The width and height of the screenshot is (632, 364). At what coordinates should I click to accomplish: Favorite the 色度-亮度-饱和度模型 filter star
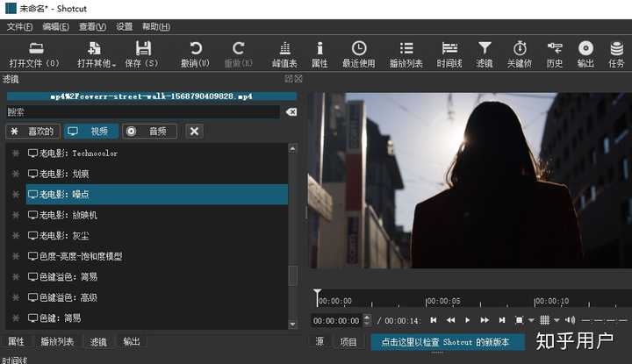click(x=16, y=256)
